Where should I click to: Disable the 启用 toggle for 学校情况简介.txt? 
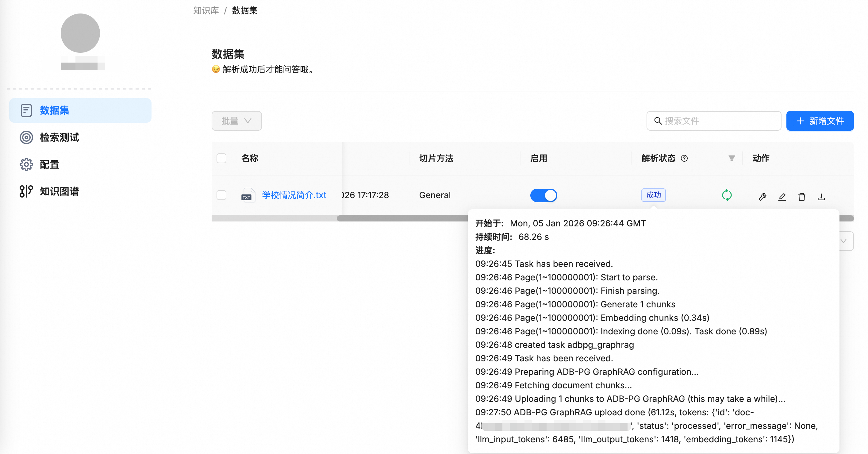pyautogui.click(x=543, y=195)
